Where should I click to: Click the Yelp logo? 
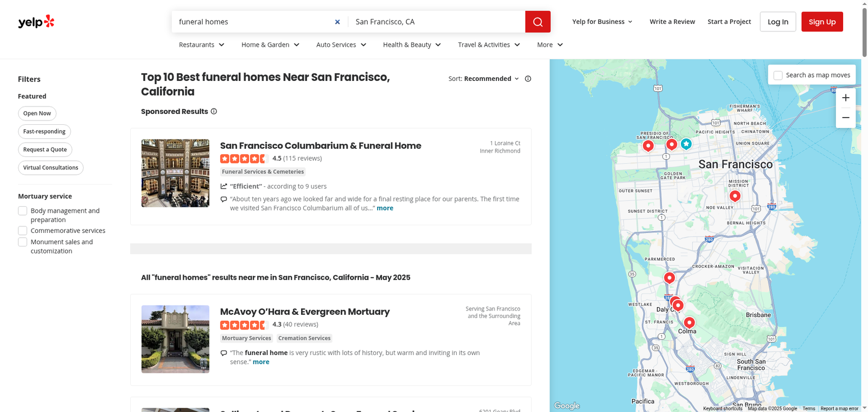coord(36,22)
